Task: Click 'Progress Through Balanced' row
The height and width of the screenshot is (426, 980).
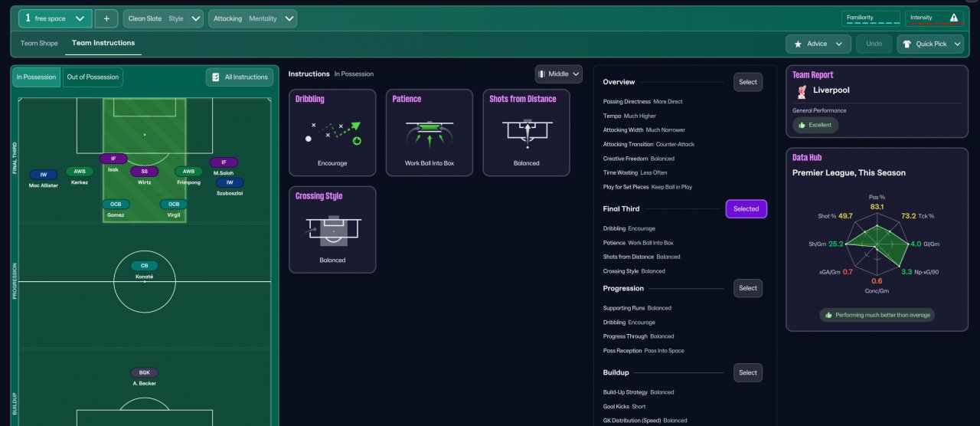Action: 639,336
